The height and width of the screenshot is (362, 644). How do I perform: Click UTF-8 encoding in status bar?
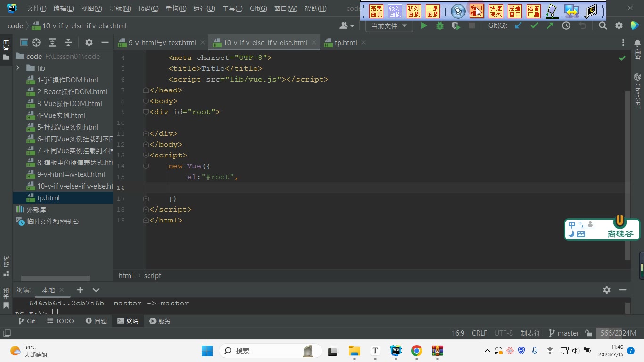[x=504, y=333]
